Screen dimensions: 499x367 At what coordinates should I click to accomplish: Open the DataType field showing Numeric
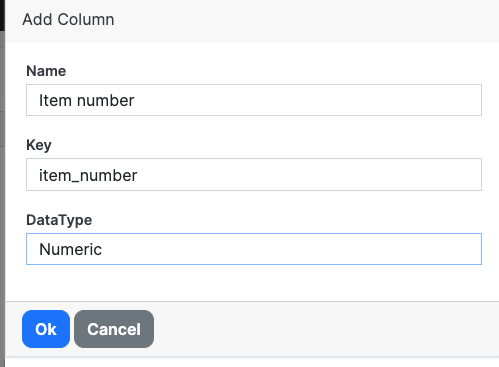(x=254, y=249)
